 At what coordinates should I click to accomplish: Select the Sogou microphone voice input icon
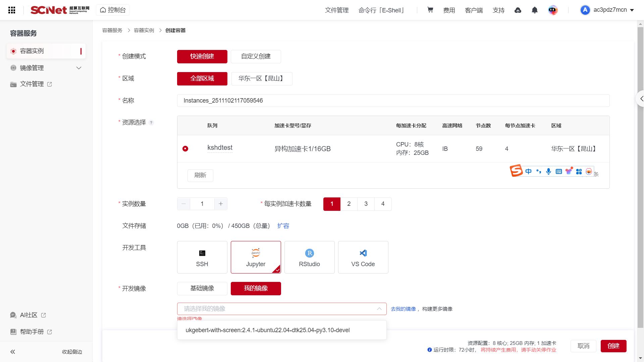pos(548,171)
